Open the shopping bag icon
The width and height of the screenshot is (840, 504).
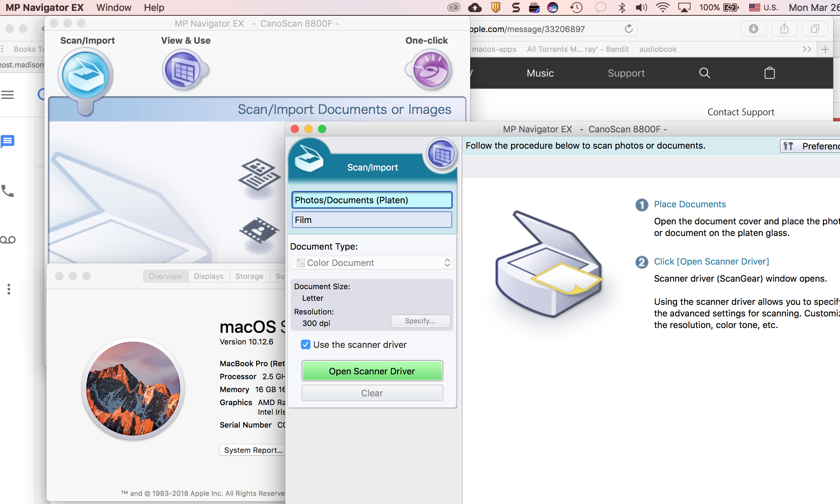click(x=769, y=73)
